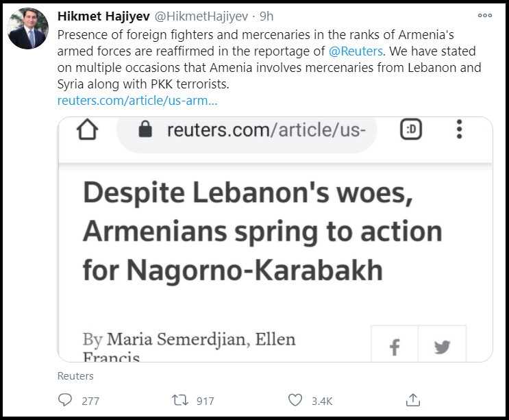Open the 9h timestamp link

point(266,16)
